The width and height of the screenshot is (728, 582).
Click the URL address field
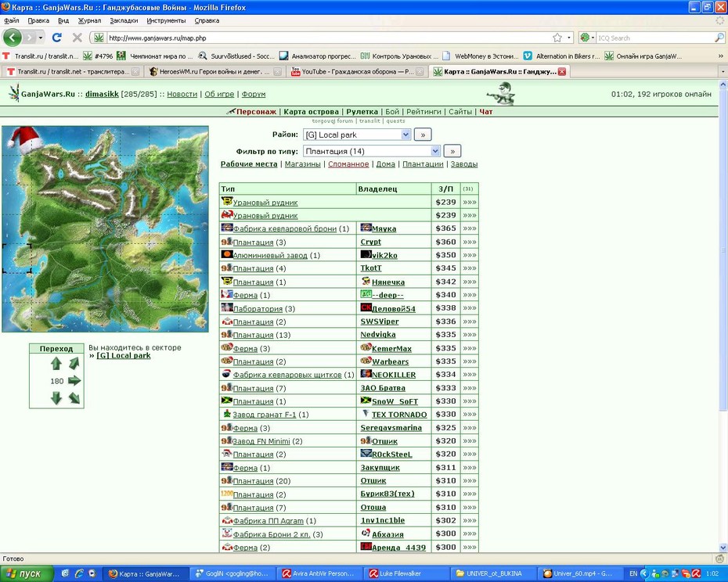click(329, 38)
